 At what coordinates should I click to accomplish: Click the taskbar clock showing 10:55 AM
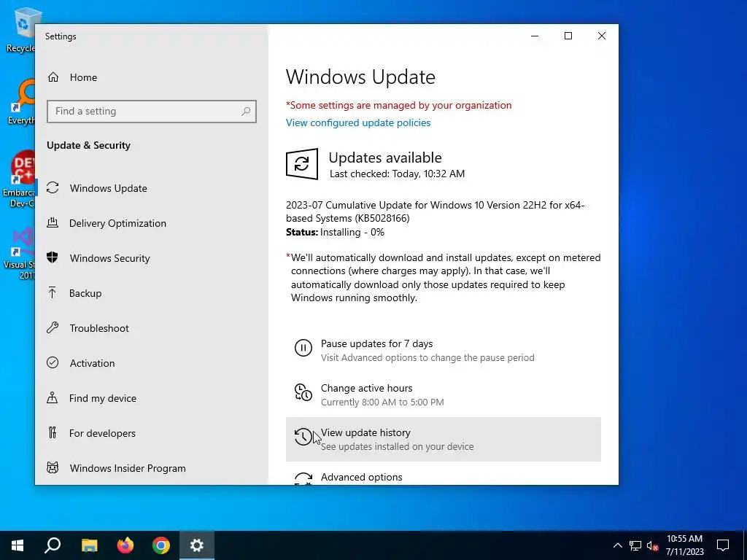pyautogui.click(x=684, y=545)
